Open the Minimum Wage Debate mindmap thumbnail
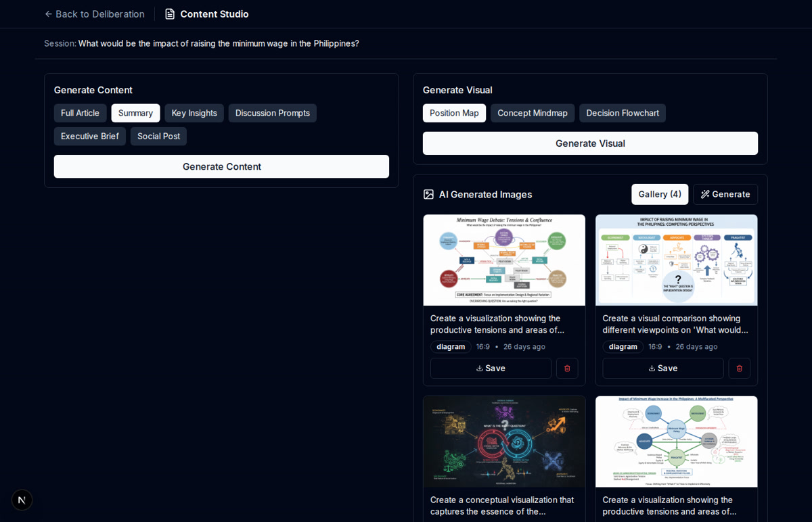Viewport: 812px width, 522px height. (x=503, y=260)
